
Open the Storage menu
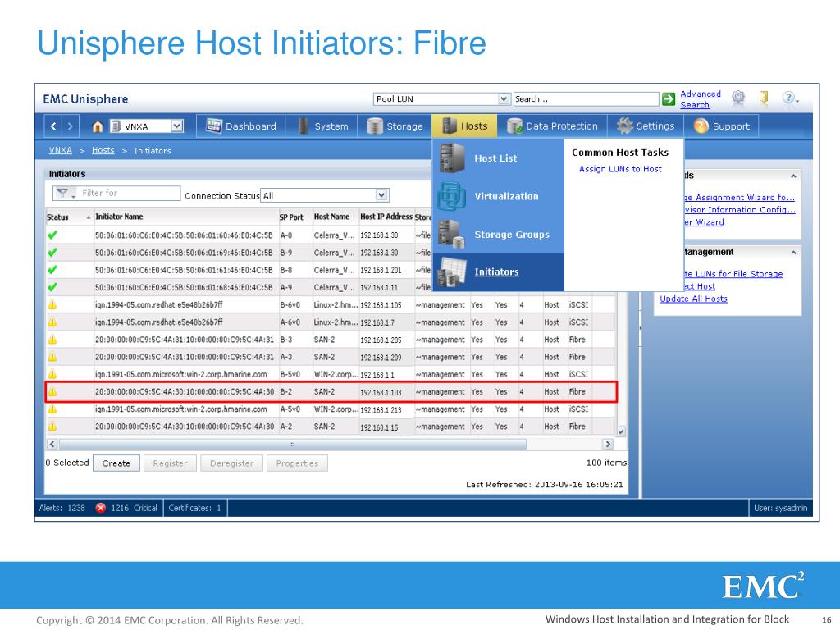pos(395,126)
